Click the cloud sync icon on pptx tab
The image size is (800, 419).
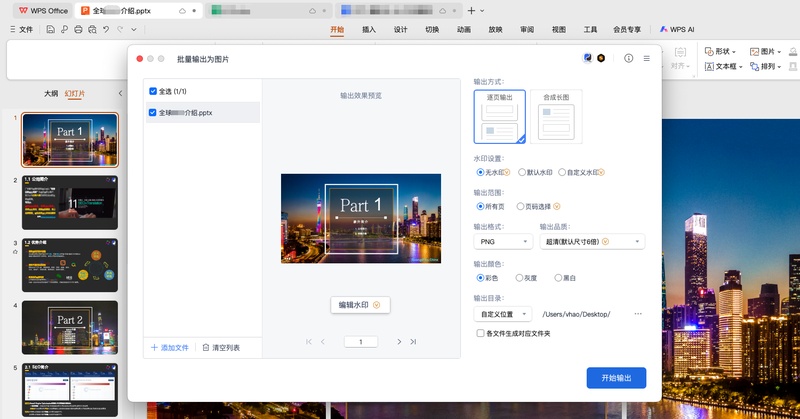182,11
